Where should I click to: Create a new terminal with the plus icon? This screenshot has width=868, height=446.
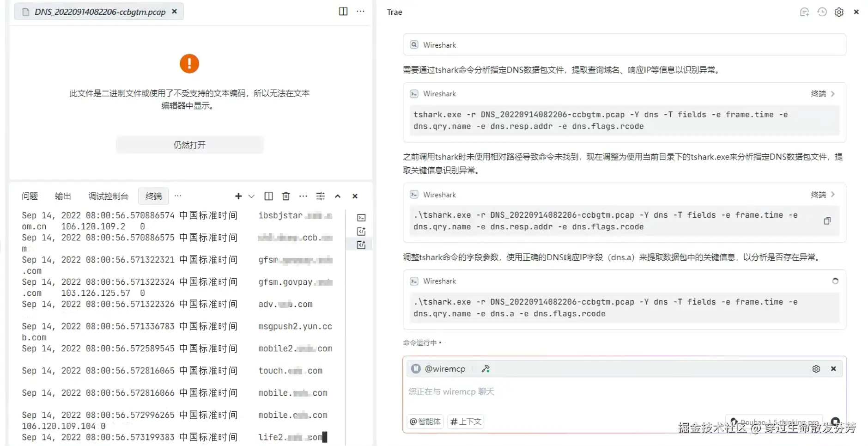pyautogui.click(x=238, y=196)
